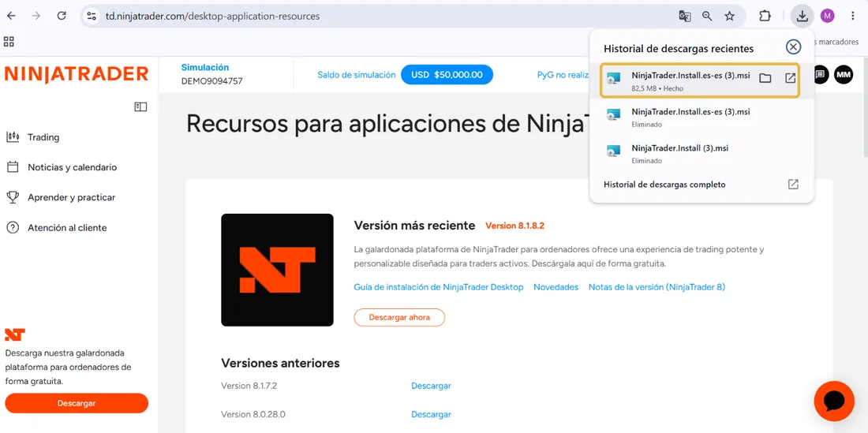Screen dimensions: 868x433
Task: Open Atención al cliente in the sidebar
Action: click(x=67, y=228)
